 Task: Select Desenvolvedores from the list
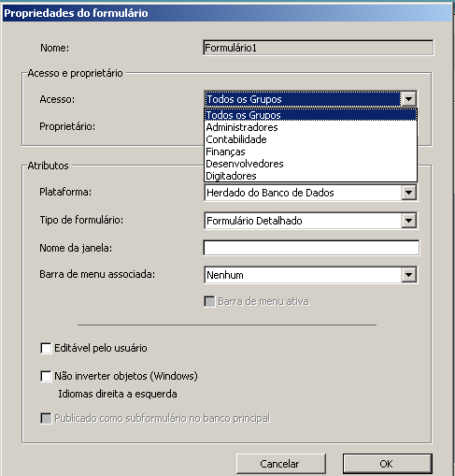[x=310, y=164]
